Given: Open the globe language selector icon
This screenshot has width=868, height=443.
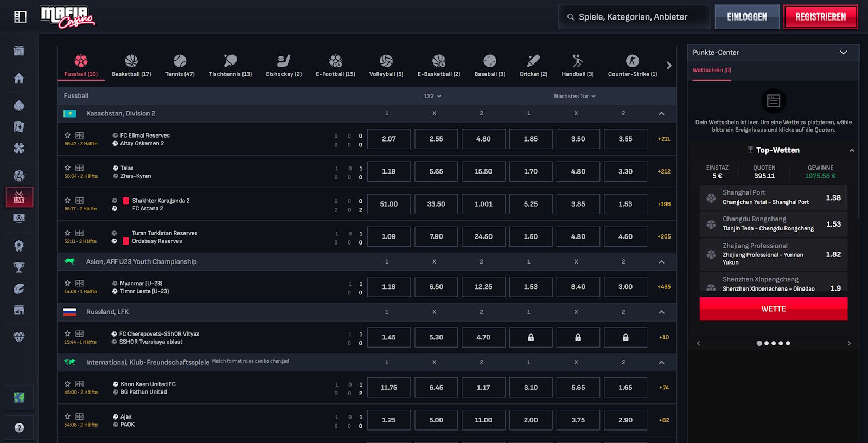Looking at the screenshot, I should pyautogui.click(x=19, y=397).
